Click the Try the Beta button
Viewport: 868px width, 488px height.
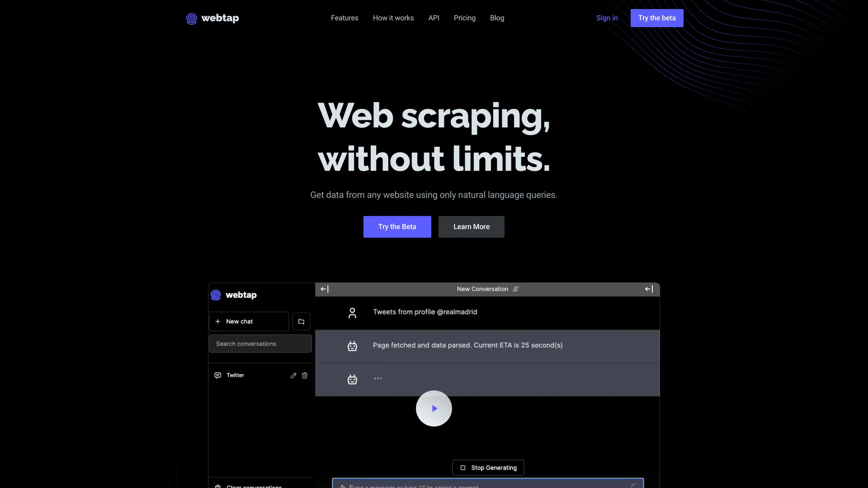click(x=397, y=226)
